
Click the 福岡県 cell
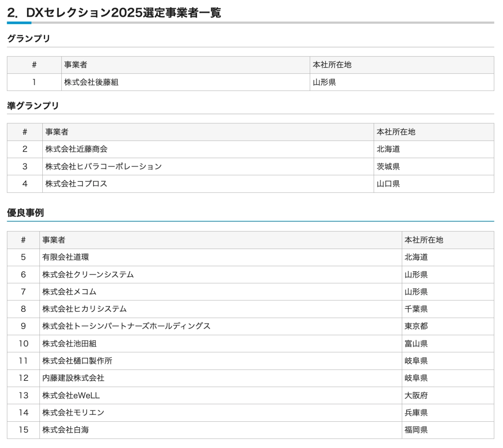click(x=448, y=430)
